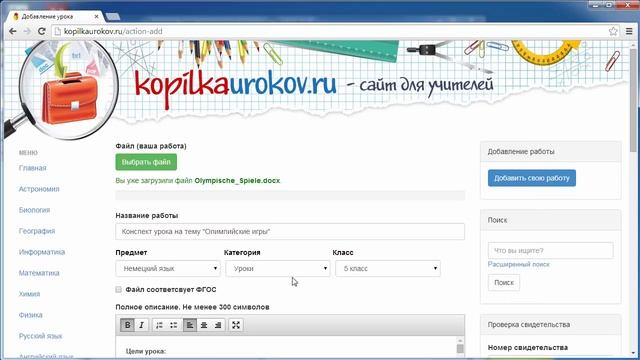This screenshot has height=360, width=640.
Task: Align text left in editor
Action: [190, 325]
